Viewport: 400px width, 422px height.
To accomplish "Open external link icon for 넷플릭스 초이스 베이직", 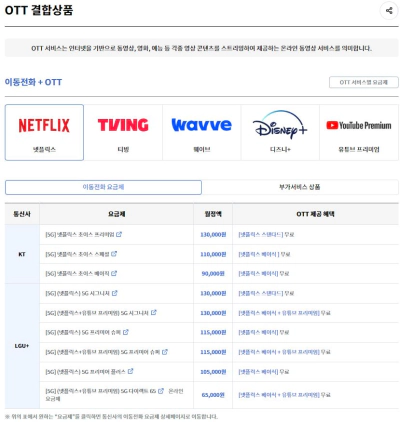I will 114,273.
